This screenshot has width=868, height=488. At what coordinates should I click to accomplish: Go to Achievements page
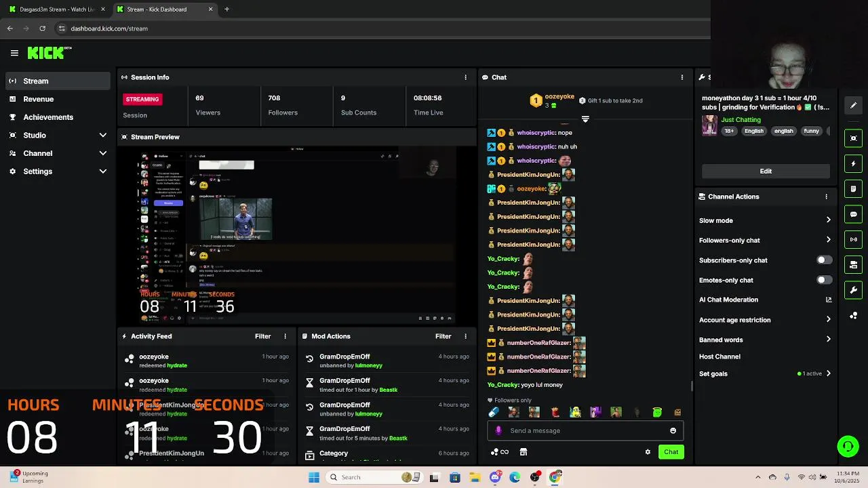click(58, 117)
